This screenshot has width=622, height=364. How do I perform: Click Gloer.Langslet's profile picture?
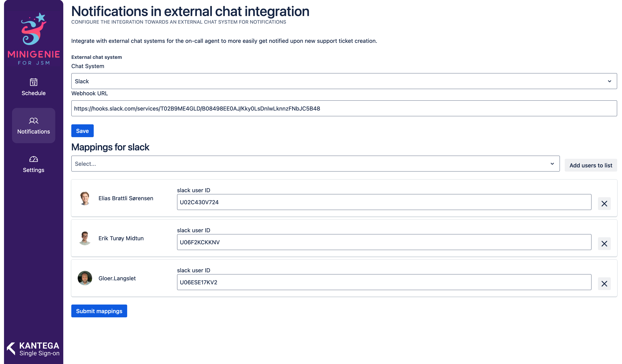[x=85, y=278]
